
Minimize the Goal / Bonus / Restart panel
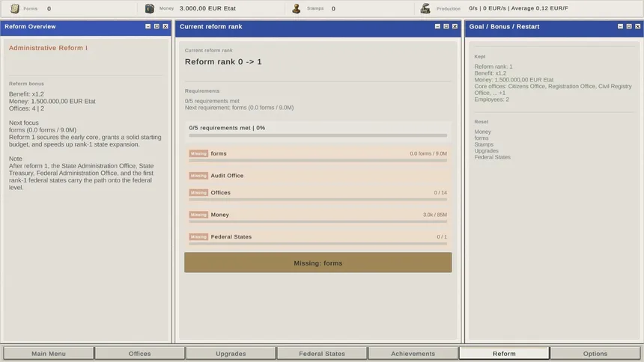point(620,26)
